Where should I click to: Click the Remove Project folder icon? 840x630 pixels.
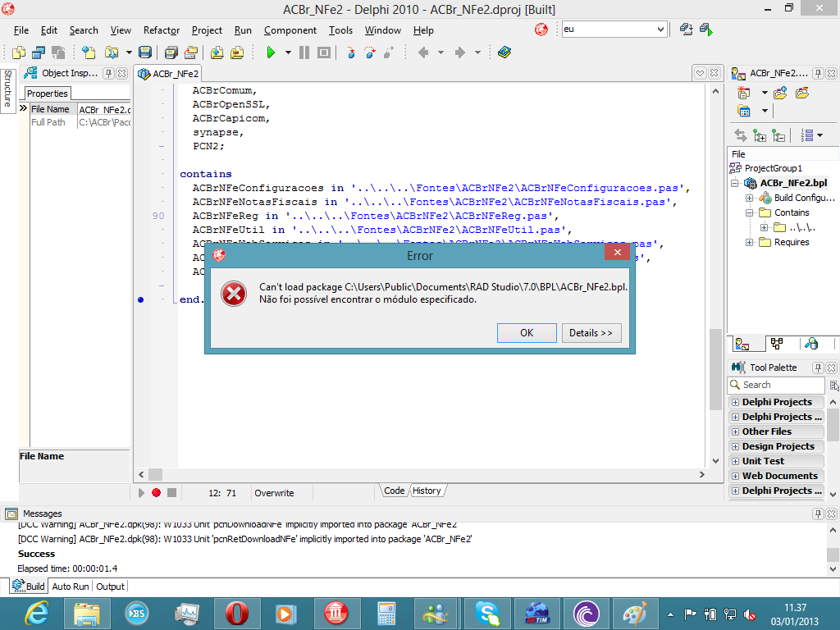(x=802, y=94)
